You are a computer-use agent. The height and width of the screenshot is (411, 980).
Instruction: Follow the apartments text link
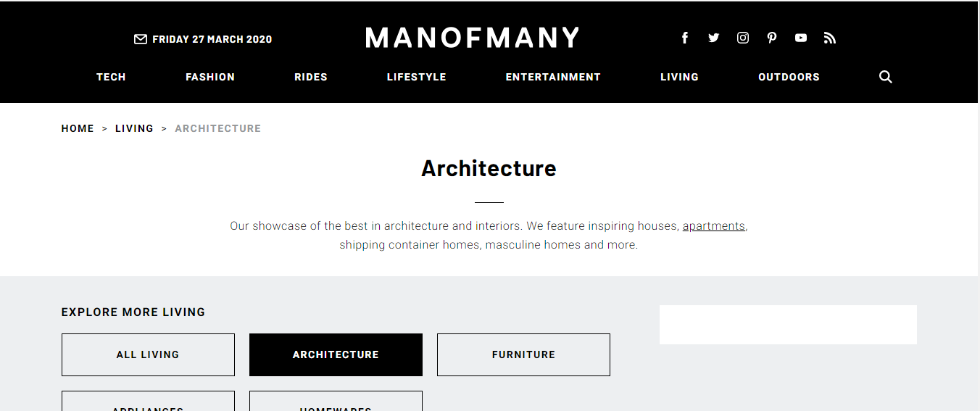(x=714, y=226)
